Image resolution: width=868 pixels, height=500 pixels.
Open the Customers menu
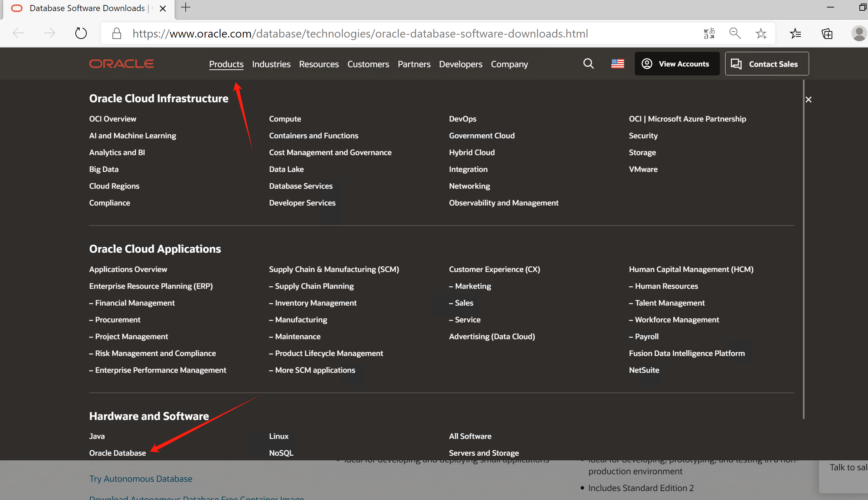(368, 64)
